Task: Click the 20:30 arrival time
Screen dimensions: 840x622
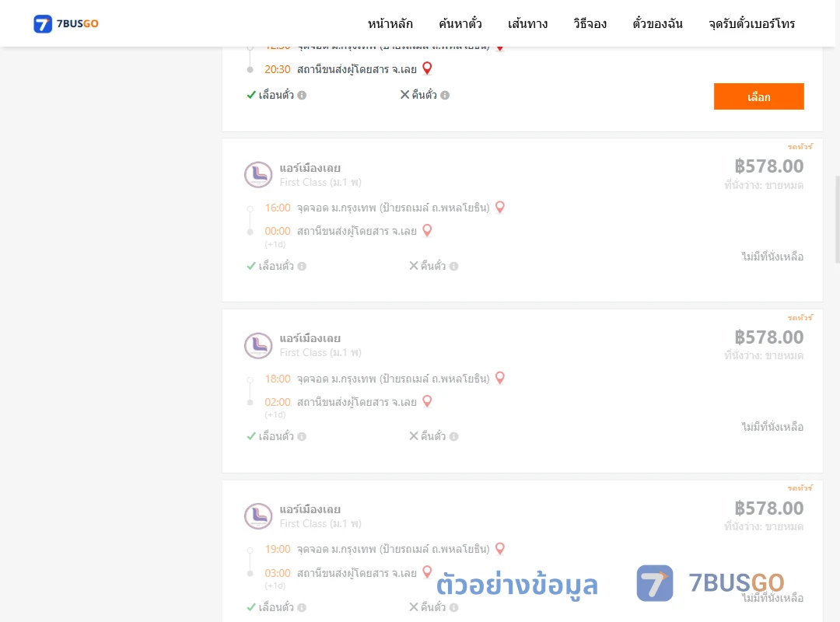Action: point(278,69)
